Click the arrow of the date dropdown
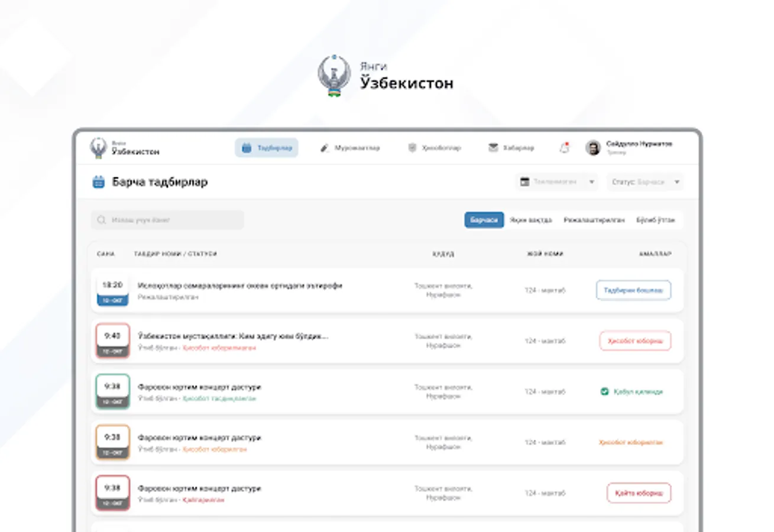 (591, 182)
